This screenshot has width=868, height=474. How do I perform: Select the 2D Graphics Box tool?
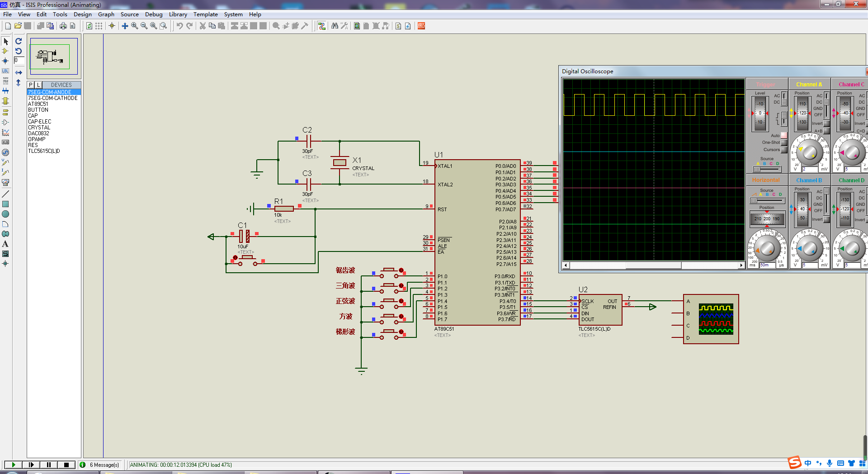point(5,204)
